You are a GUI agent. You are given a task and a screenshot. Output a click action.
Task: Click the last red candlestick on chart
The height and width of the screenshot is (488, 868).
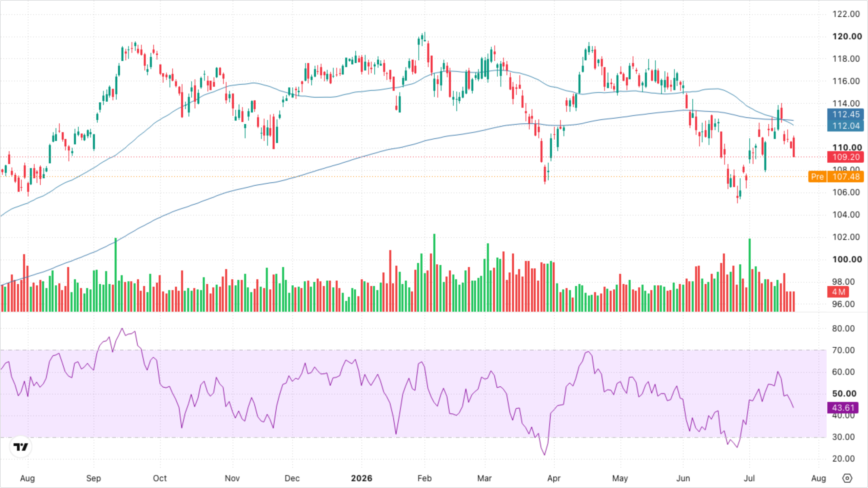(x=794, y=146)
